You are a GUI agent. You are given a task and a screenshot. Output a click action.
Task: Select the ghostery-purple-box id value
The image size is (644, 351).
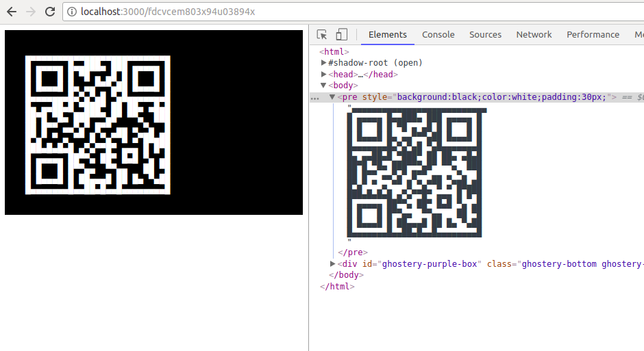click(x=430, y=263)
